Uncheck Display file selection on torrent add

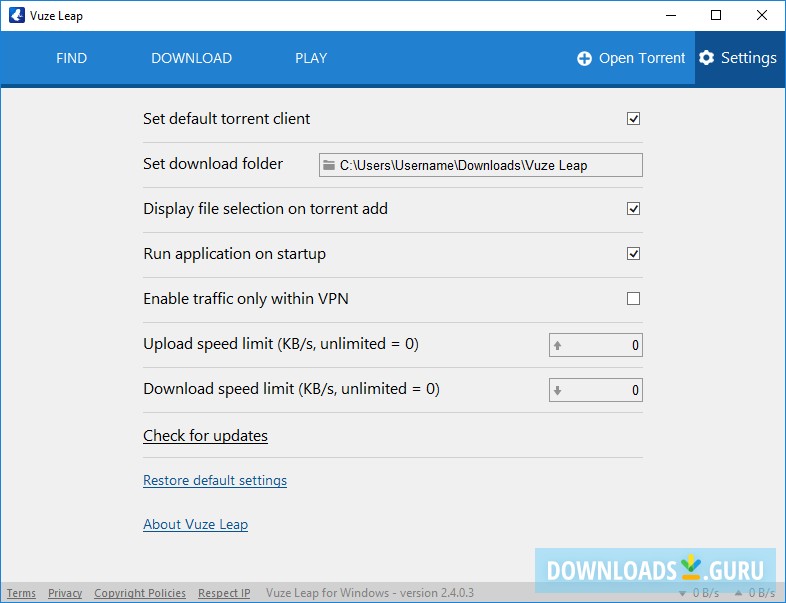(x=633, y=209)
